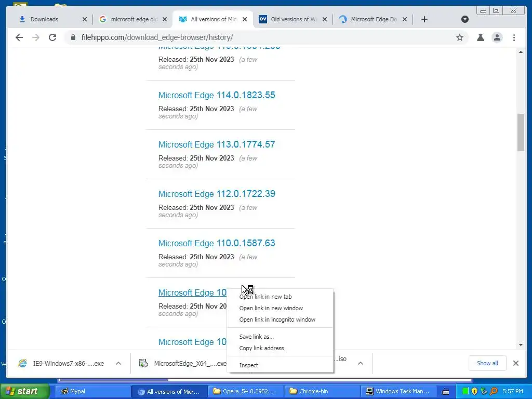532x399 pixels.
Task: Open the tab search dropdown arrow
Action: [x=465, y=19]
